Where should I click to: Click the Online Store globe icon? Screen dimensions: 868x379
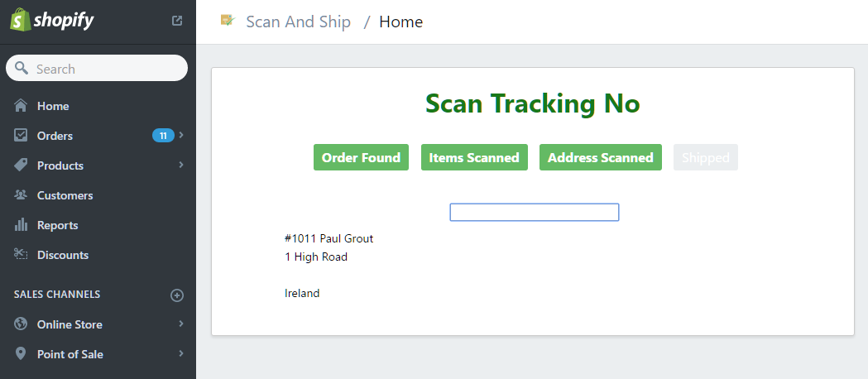coord(21,324)
